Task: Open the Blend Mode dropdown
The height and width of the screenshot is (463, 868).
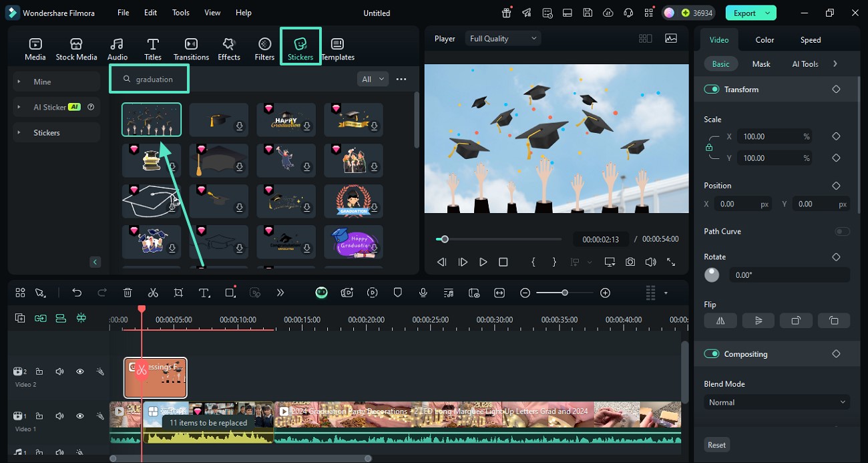Action: tap(777, 403)
